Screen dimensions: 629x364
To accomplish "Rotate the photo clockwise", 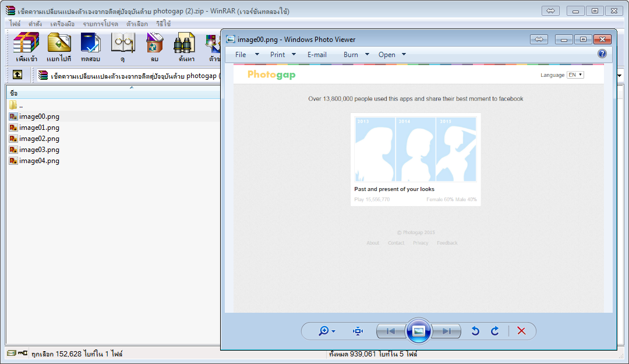I will 495,331.
